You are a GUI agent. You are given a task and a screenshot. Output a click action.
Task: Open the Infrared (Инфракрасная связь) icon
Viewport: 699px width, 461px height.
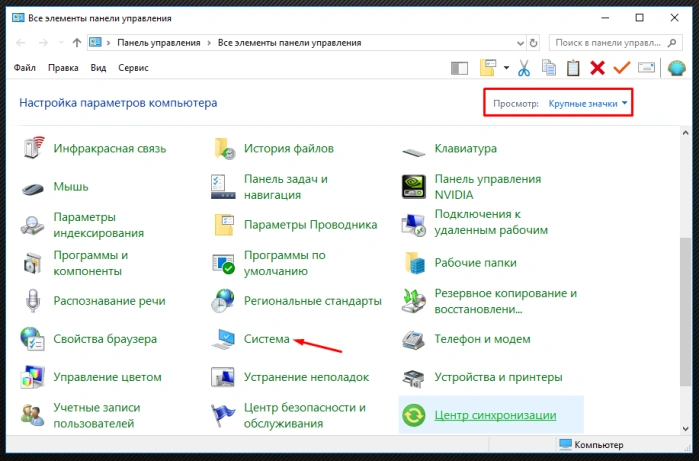point(33,148)
